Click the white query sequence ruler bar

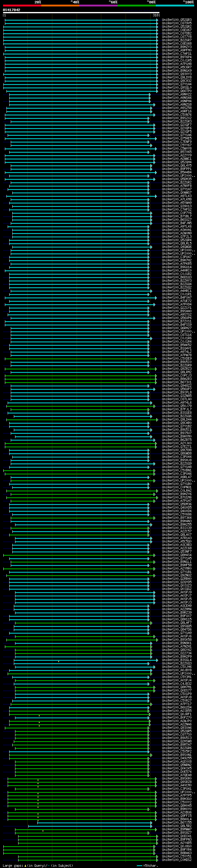coord(81,13)
